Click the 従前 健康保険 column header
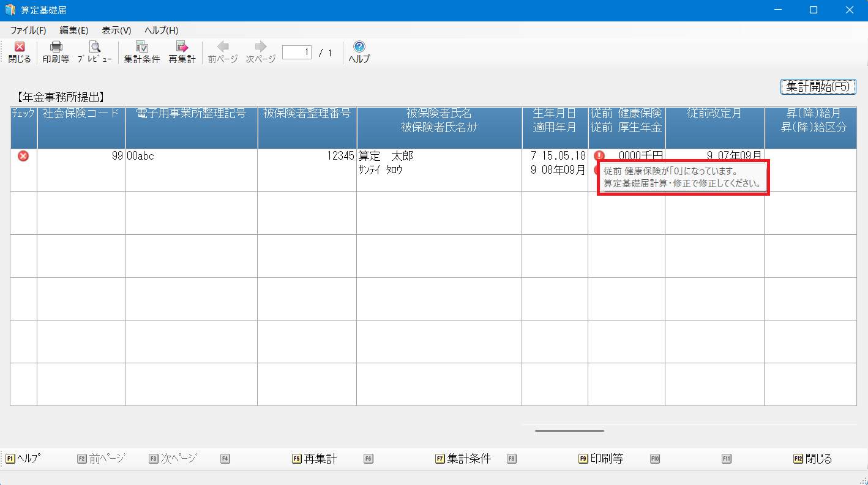Image resolution: width=868 pixels, height=485 pixels. point(627,128)
